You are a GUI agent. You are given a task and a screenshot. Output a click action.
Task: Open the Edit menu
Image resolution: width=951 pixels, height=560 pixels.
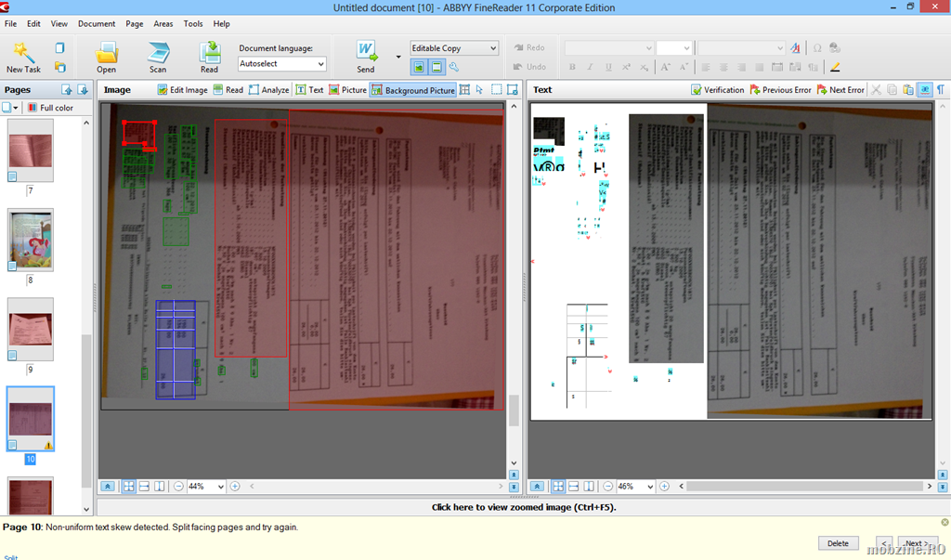34,23
